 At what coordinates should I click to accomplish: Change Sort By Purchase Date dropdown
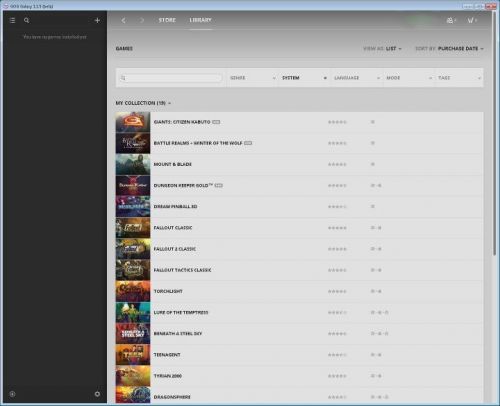(x=449, y=49)
